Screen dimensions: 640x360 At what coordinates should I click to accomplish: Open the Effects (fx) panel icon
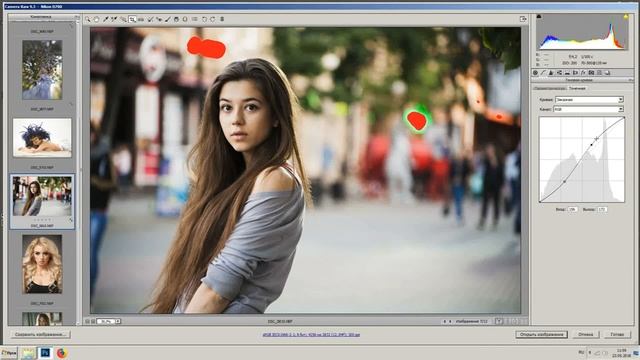point(583,73)
